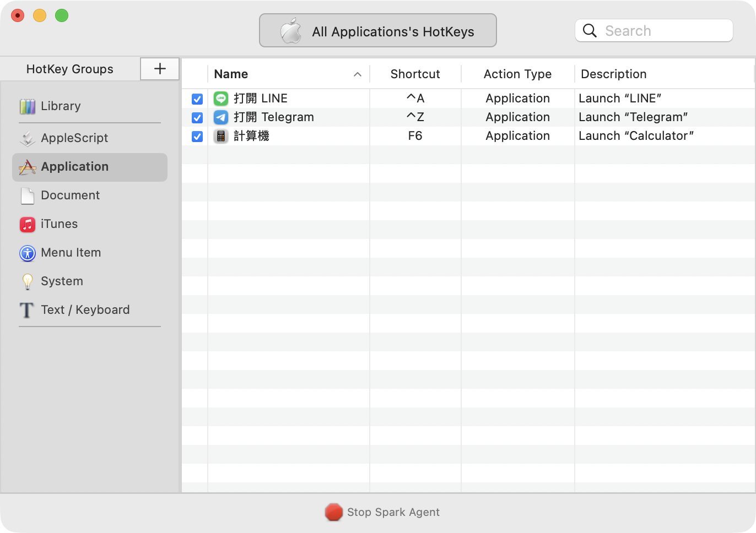This screenshot has width=756, height=533.
Task: Click Application action type in LINE row
Action: click(x=517, y=99)
